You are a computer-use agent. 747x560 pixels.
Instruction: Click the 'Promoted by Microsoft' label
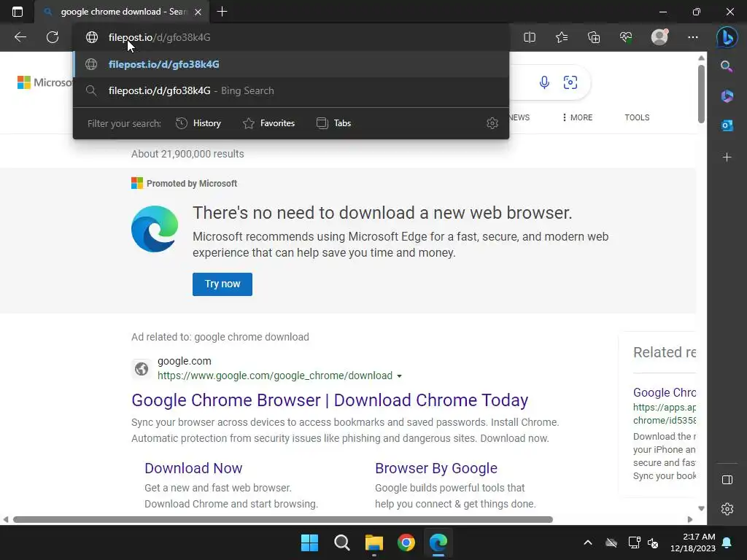click(192, 183)
